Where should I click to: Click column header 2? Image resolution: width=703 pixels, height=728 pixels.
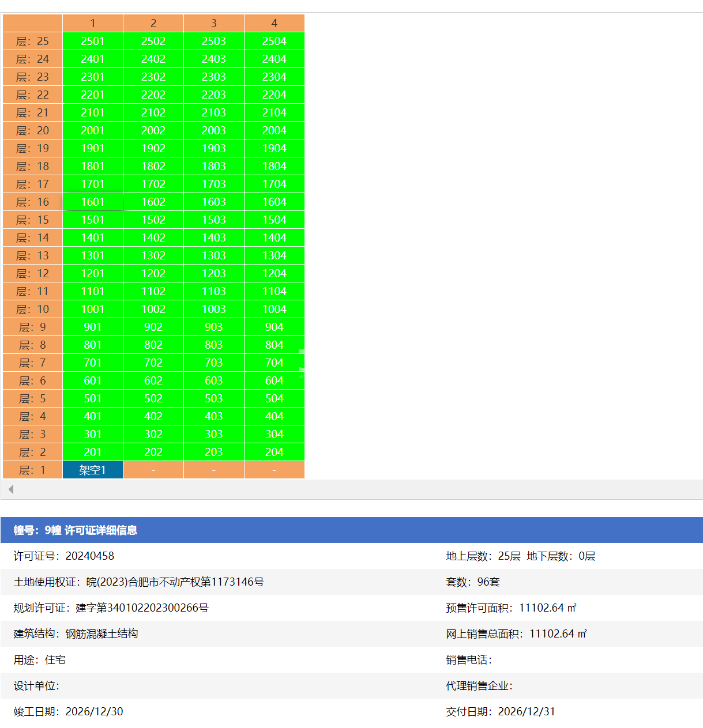153,23
